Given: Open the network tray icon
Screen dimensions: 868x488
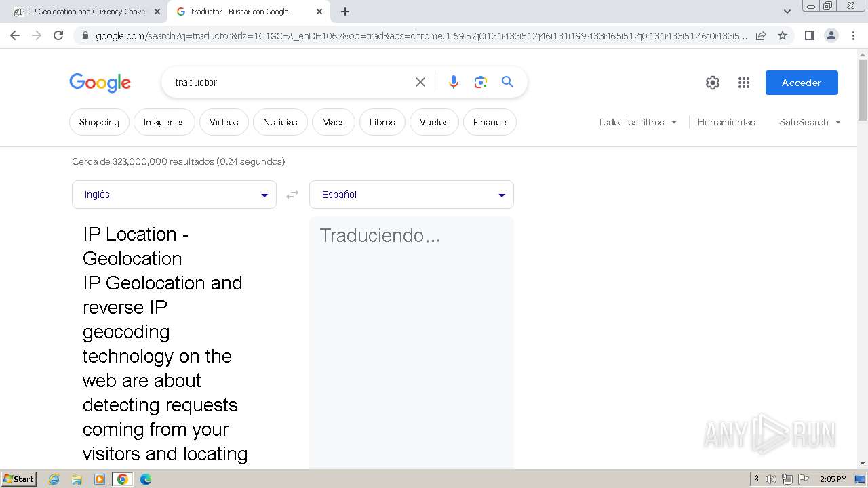Looking at the screenshot, I should (x=787, y=479).
